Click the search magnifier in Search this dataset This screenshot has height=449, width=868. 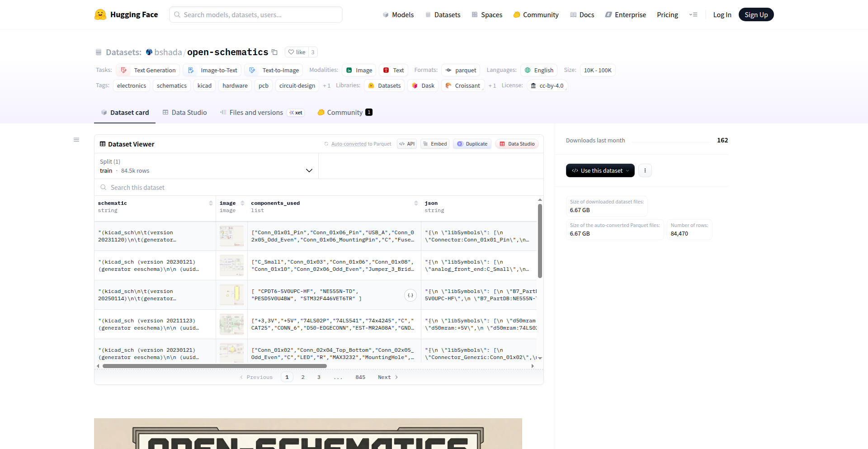coord(104,187)
